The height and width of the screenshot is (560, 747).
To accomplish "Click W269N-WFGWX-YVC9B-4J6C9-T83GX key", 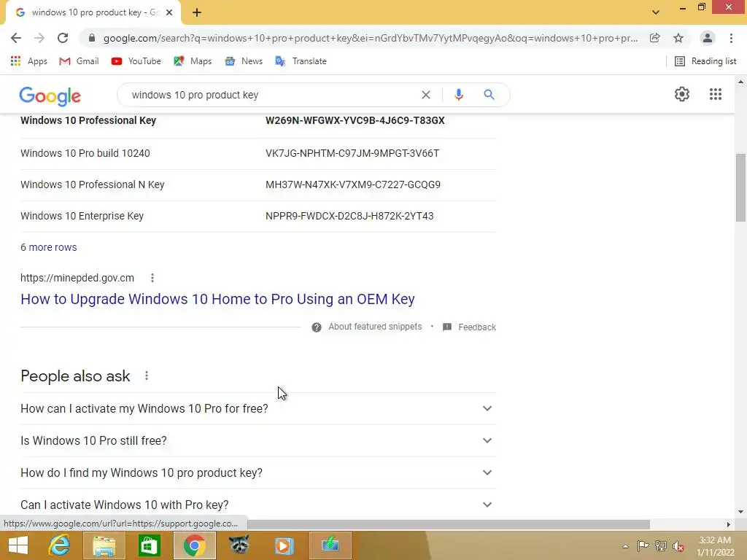I will (355, 120).
